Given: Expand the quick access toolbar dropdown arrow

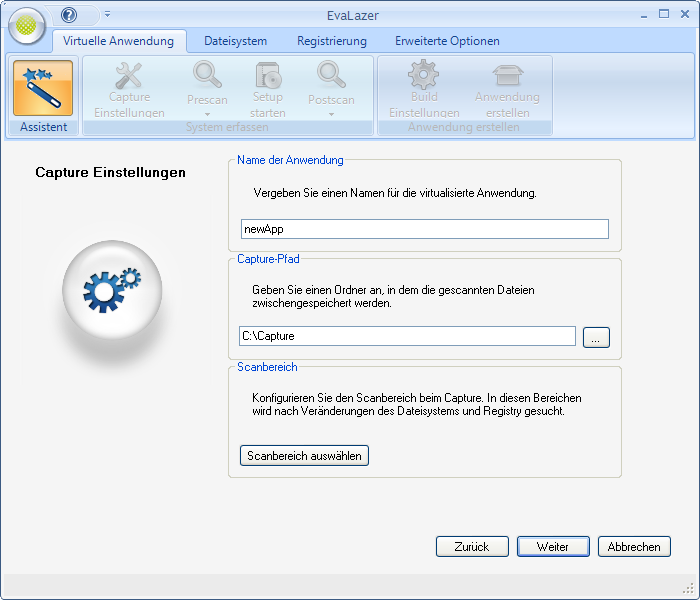Looking at the screenshot, I should click(x=107, y=15).
